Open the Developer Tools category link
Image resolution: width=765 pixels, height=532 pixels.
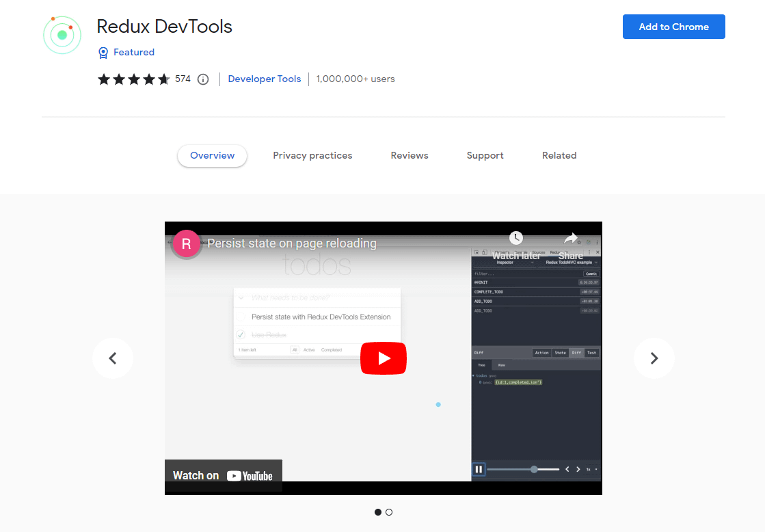pos(264,79)
